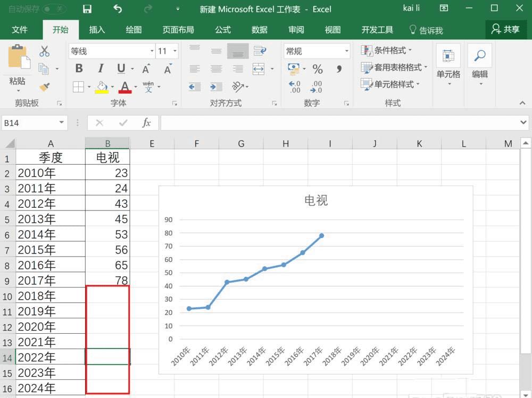Collapse the ribbon with the arrow
The width and height of the screenshot is (532, 398).
pyautogui.click(x=522, y=103)
